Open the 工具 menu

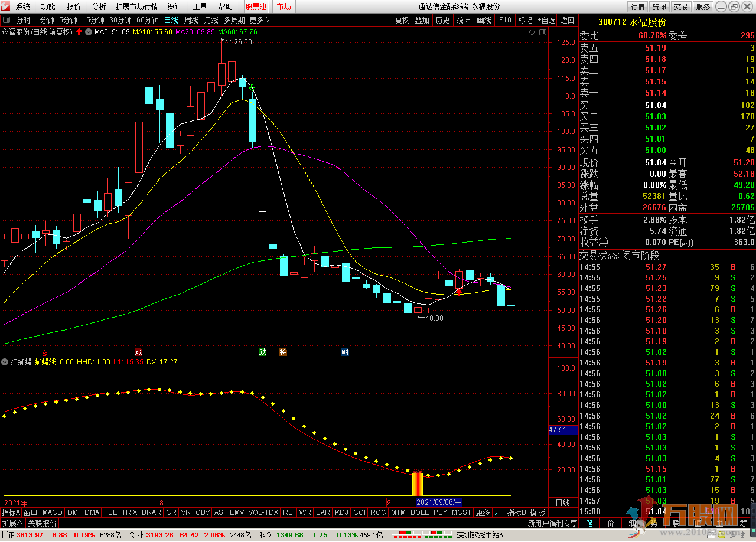click(200, 6)
